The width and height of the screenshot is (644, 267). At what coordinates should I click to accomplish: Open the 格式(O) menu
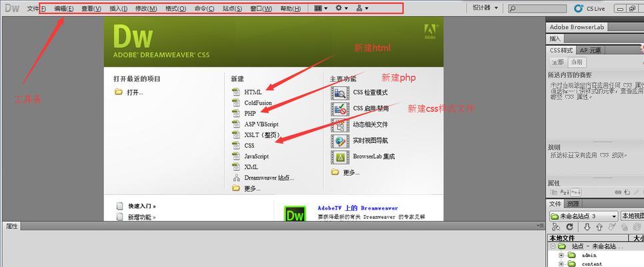[175, 8]
